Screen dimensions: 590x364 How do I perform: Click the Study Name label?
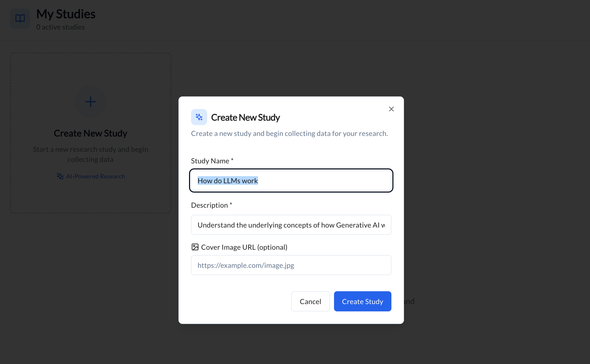coord(210,161)
